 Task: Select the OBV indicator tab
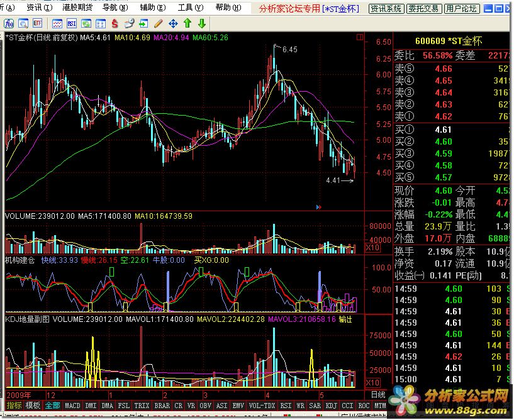[205, 406]
